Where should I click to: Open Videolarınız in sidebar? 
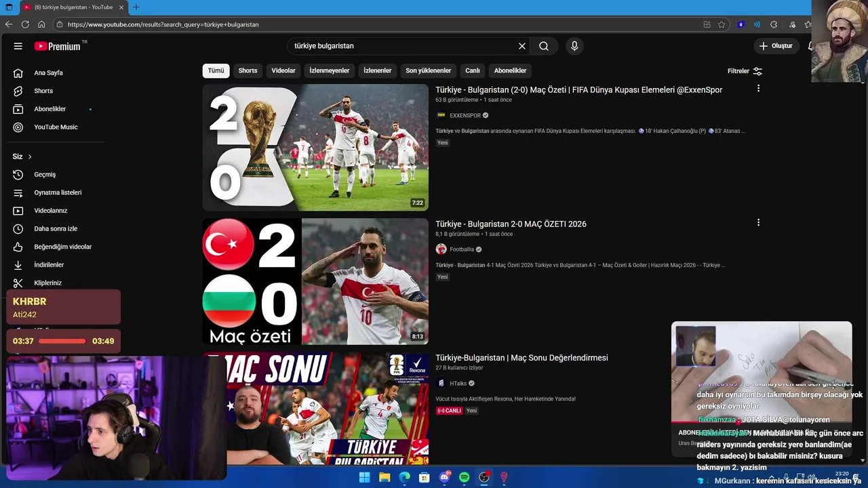pos(50,211)
